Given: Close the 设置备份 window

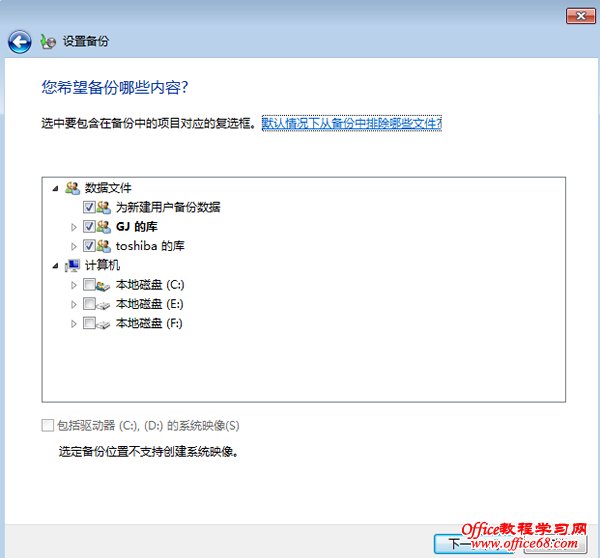Looking at the screenshot, I should (x=580, y=16).
